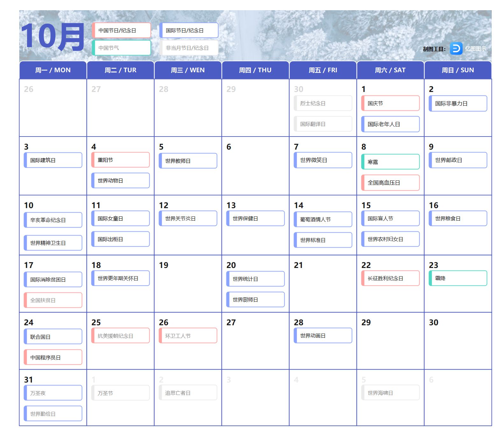This screenshot has width=504, height=436.
Task: Select the 世界教师日 event
Action: pos(188,161)
